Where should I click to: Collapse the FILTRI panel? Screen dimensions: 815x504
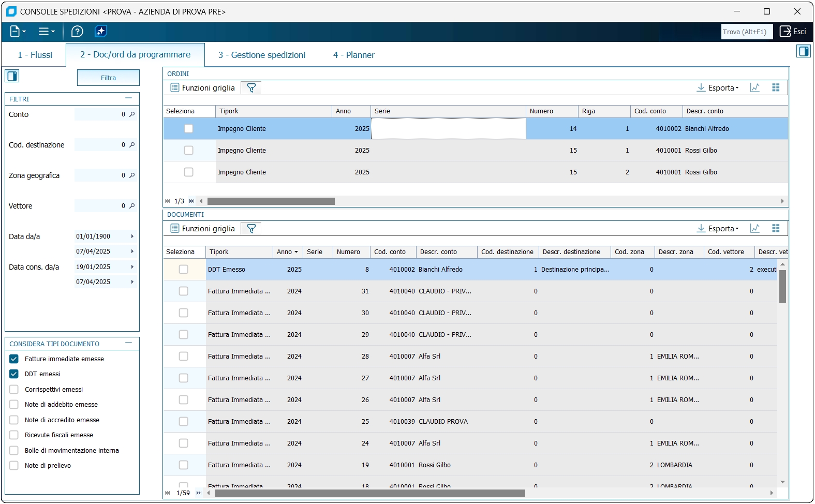128,98
